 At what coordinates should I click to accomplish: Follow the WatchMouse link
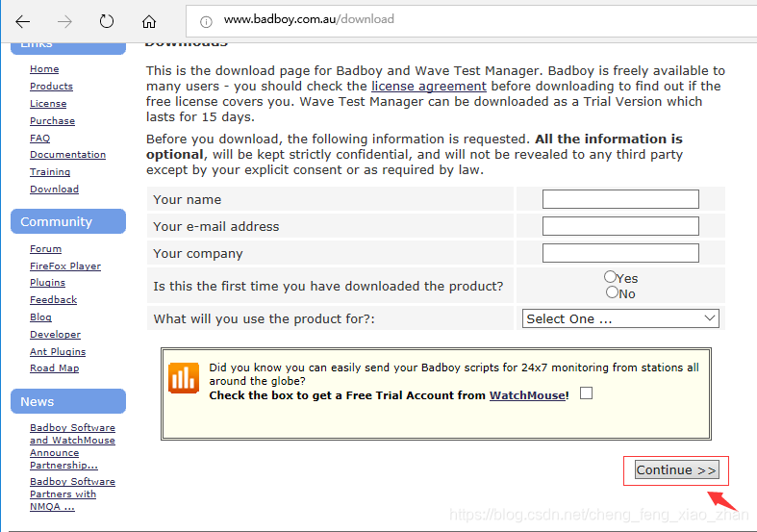pos(527,395)
